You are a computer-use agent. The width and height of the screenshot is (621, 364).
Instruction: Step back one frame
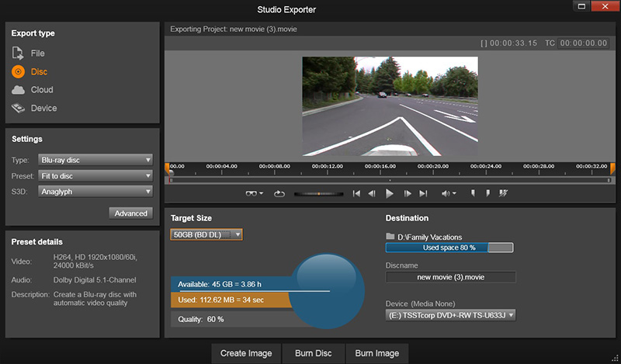(373, 193)
